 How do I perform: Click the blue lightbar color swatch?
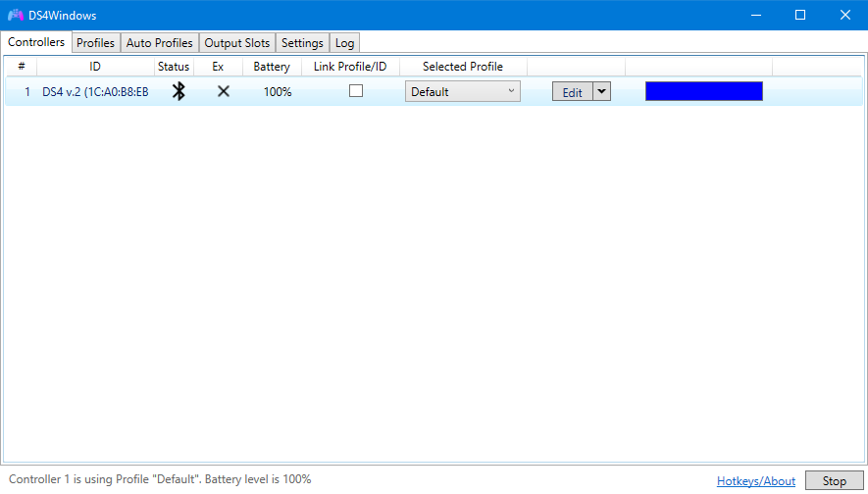703,91
